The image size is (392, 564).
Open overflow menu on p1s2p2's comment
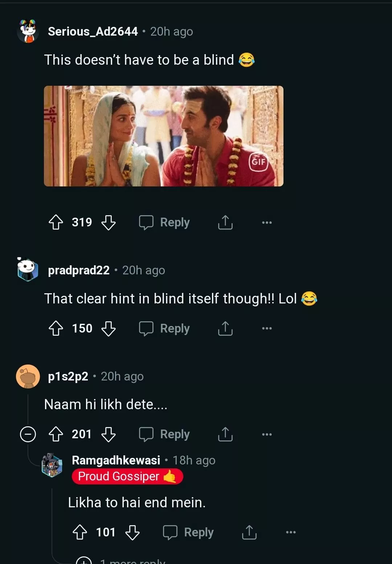267,434
